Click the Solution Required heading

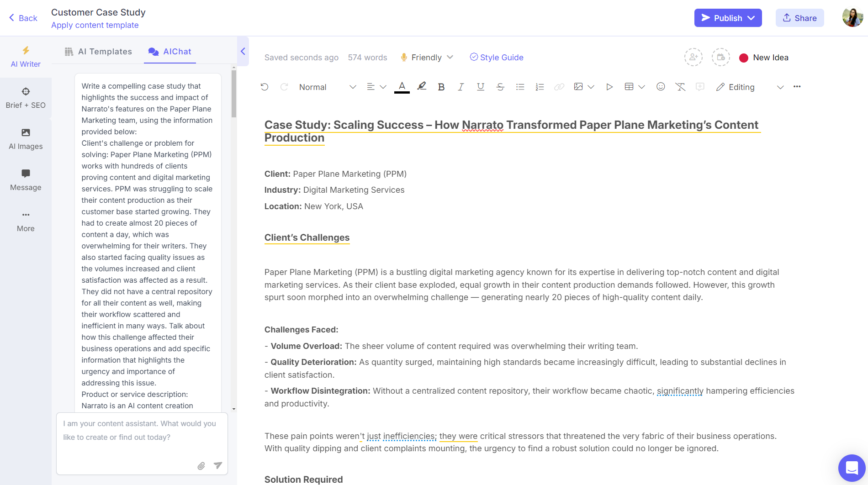tap(303, 479)
